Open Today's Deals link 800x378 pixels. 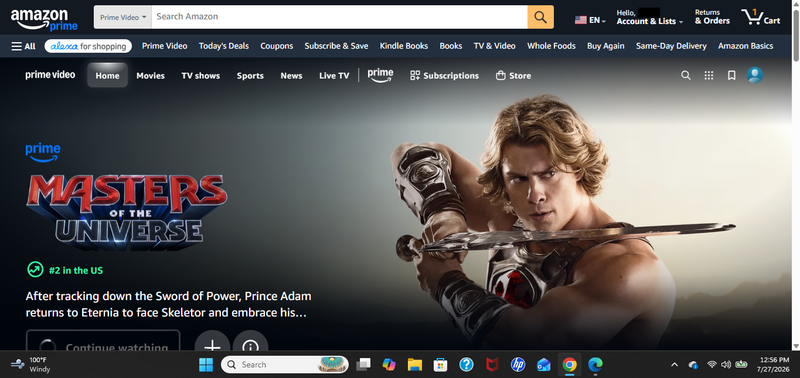click(224, 46)
